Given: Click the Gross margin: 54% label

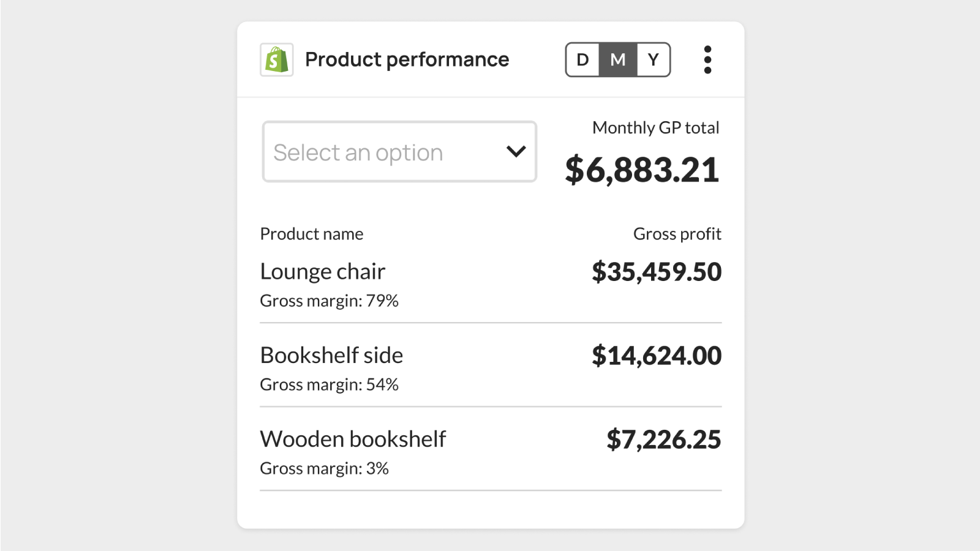Looking at the screenshot, I should pyautogui.click(x=329, y=384).
